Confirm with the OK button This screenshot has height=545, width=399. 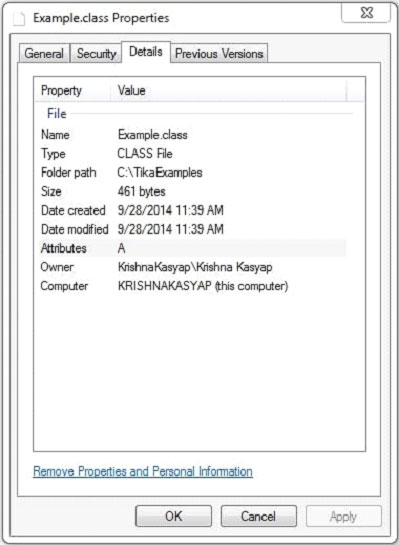173,516
